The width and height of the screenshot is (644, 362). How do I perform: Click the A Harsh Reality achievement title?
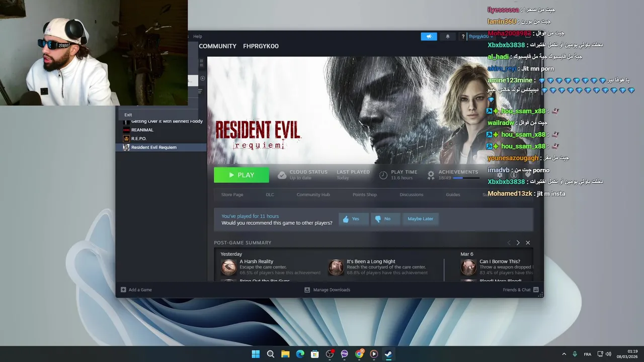click(257, 261)
